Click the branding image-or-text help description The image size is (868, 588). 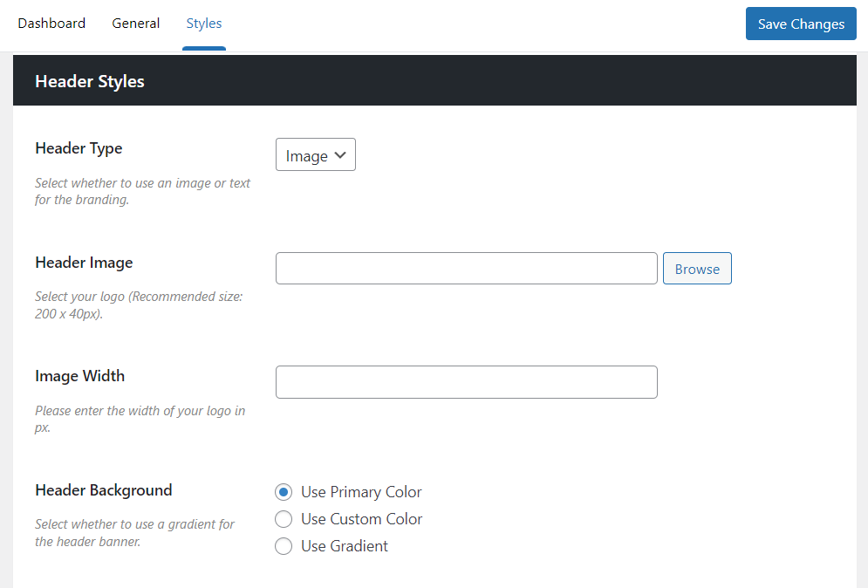(x=142, y=191)
